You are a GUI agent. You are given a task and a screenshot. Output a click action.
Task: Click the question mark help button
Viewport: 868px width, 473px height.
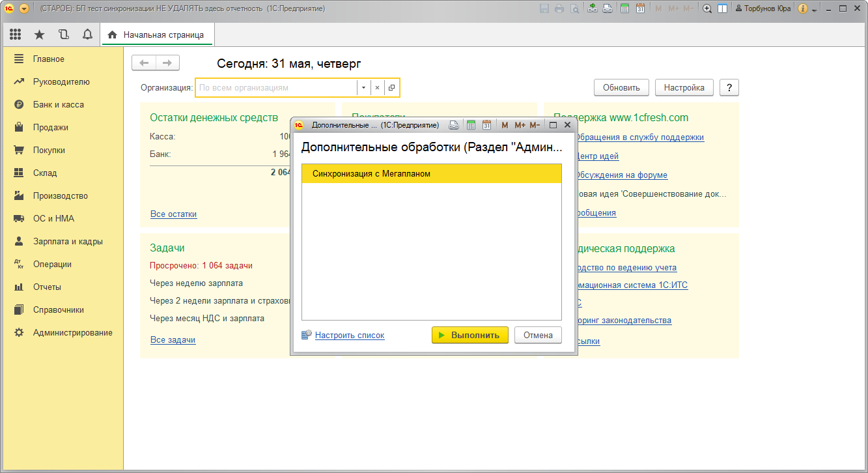(729, 87)
